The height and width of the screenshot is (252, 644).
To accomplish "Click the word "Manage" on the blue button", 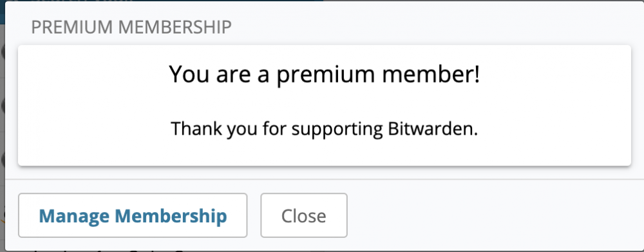I will [74, 217].
